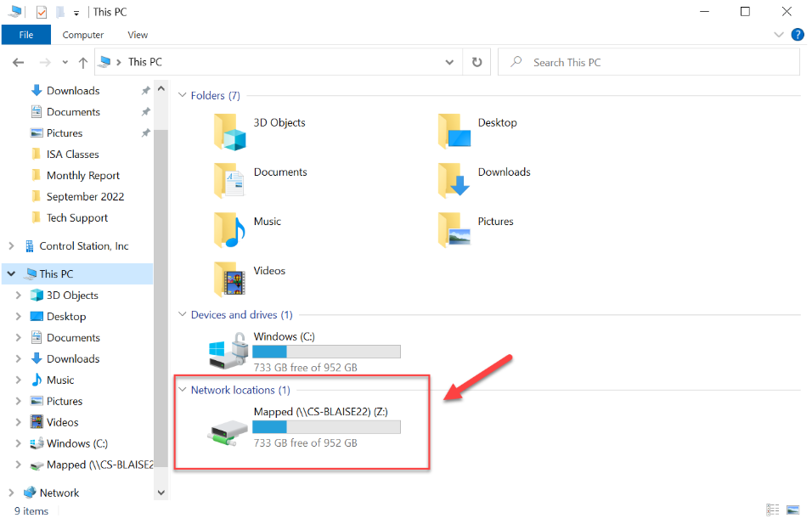
Task: Collapse the This PC tree node
Action: 11,273
